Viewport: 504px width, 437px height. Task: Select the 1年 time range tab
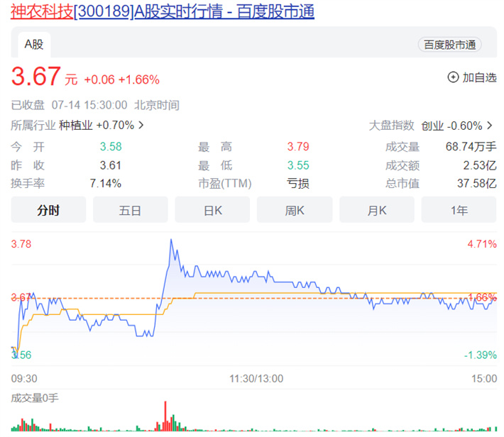click(459, 210)
